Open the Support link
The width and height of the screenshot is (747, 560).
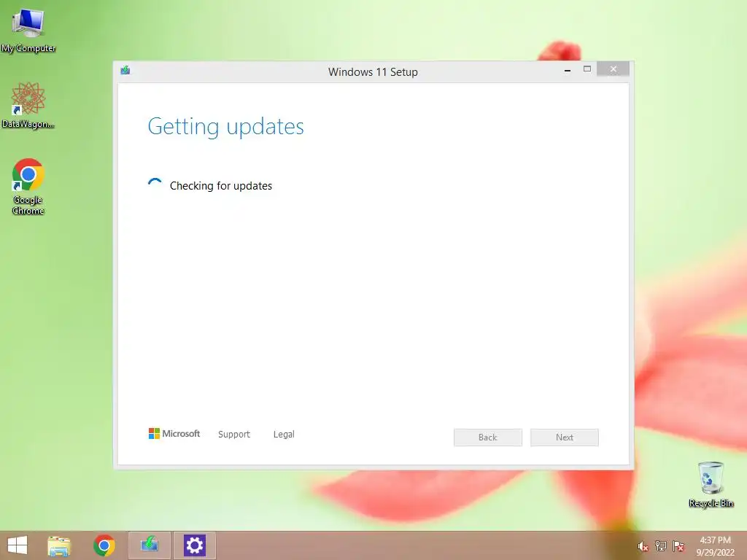click(x=234, y=435)
